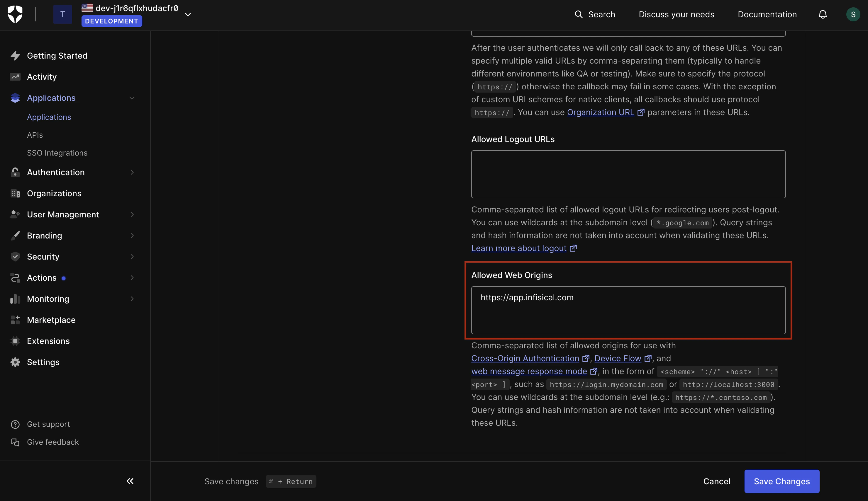Screen dimensions: 868x501
Task: Click the Give feedback chat icon
Action: tap(15, 442)
